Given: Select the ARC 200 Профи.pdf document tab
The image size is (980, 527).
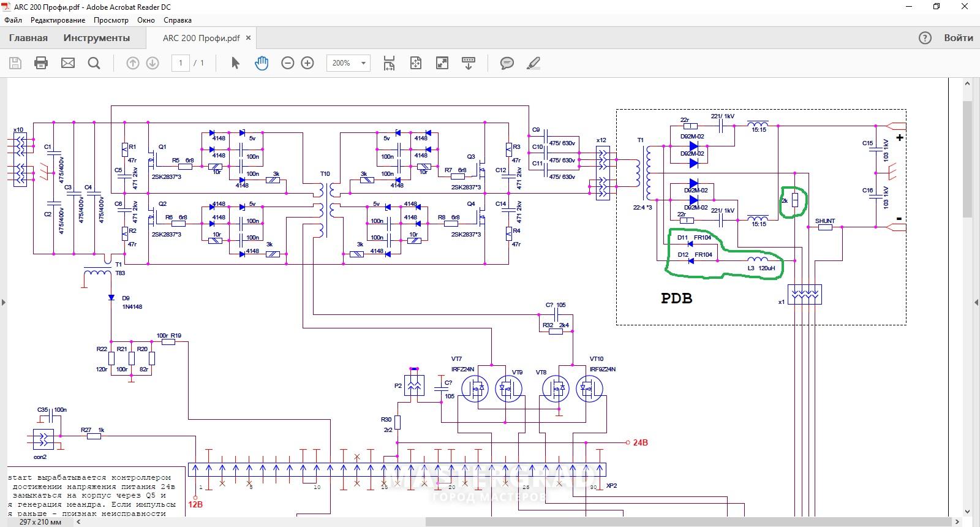Looking at the screenshot, I should tap(201, 38).
